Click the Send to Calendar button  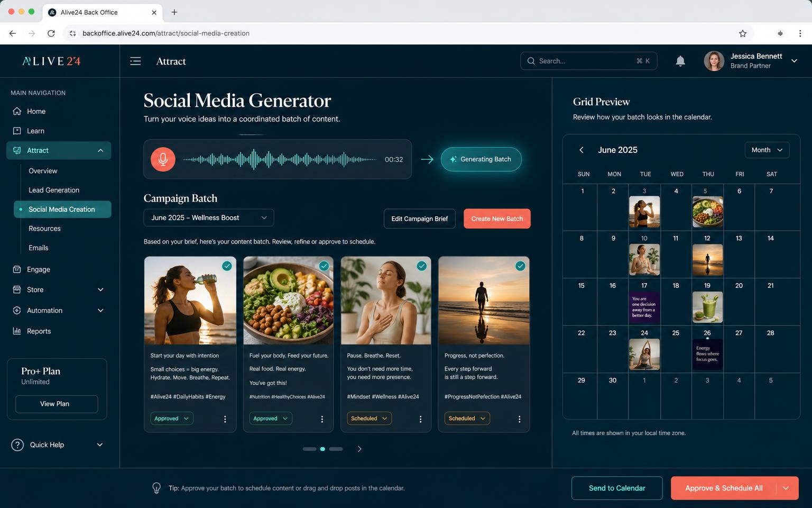point(617,488)
